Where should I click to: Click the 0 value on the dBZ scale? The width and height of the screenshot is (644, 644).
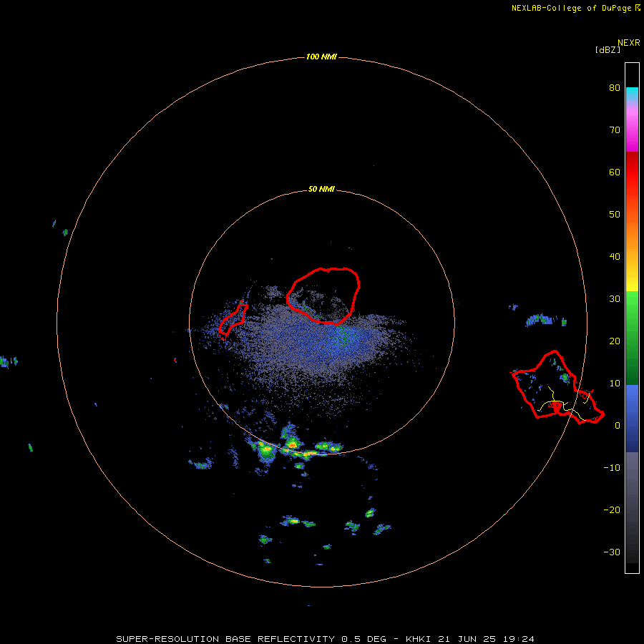[618, 426]
